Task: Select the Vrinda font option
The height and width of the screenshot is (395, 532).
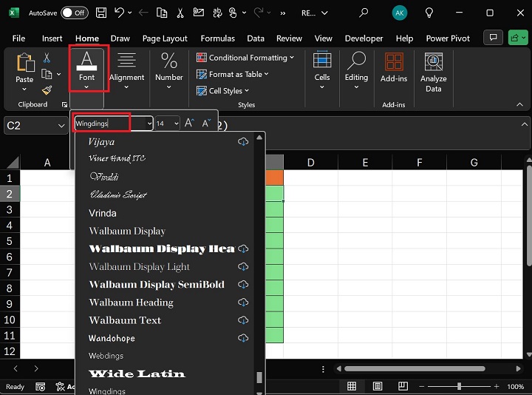Action: pos(103,213)
